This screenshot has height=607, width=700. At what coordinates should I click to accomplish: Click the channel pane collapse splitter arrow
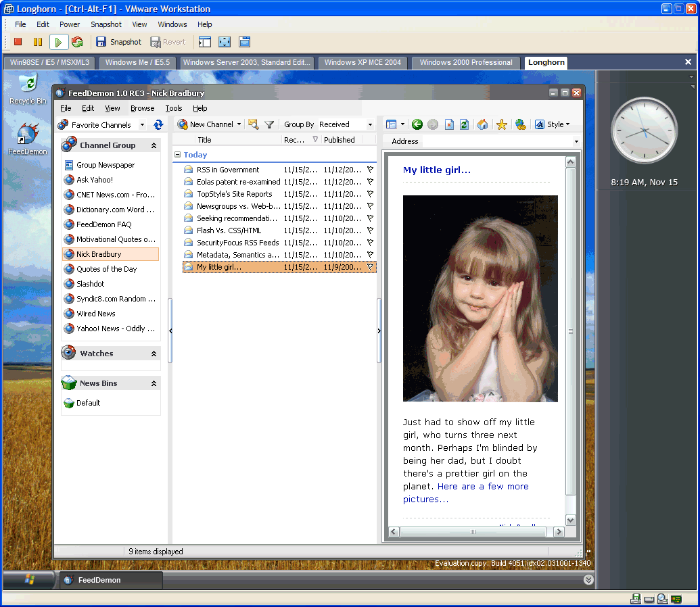click(170, 331)
